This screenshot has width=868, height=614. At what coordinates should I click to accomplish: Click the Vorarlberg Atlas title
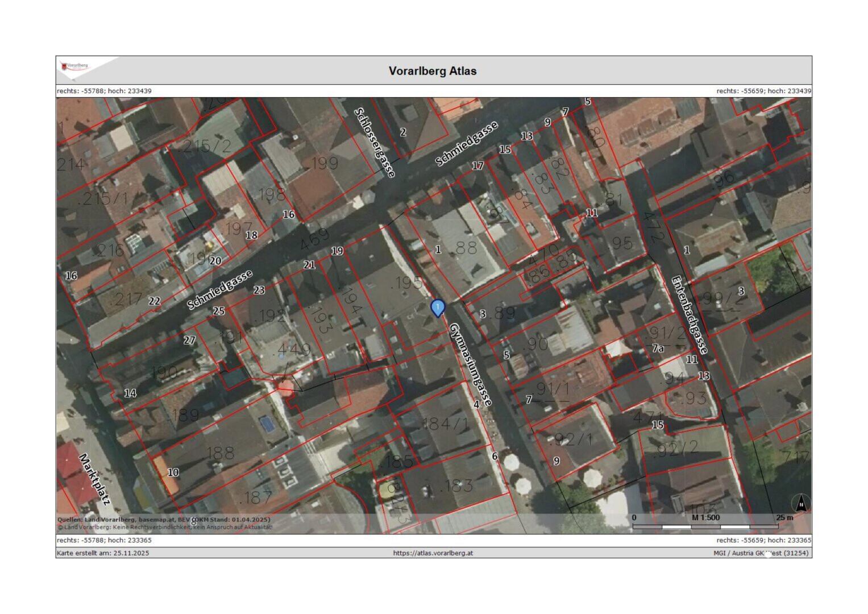point(433,71)
